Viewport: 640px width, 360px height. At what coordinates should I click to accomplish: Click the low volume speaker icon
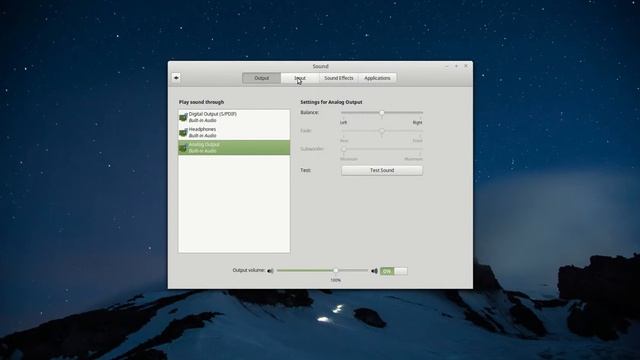[x=270, y=271]
